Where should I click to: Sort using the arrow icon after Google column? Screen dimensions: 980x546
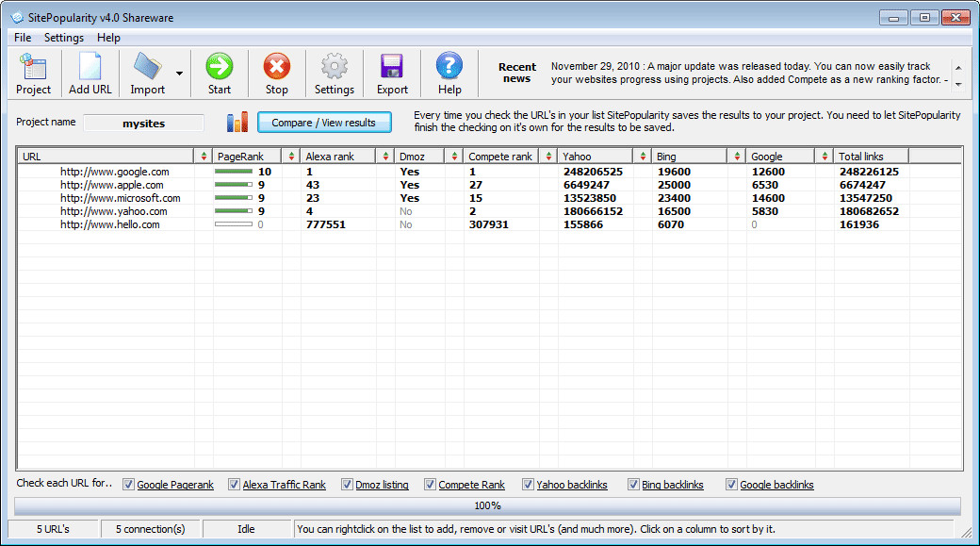pos(825,157)
